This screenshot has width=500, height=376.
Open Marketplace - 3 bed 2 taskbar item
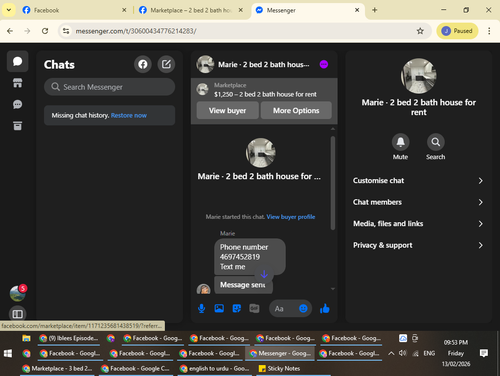57,369
